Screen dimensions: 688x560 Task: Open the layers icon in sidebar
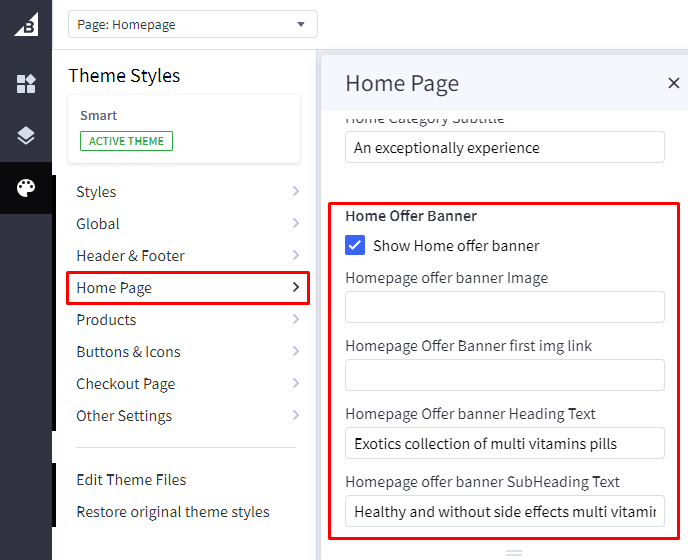26,136
